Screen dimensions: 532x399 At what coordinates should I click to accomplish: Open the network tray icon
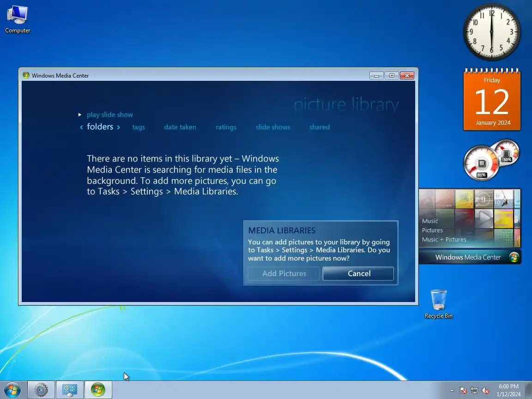[474, 391]
